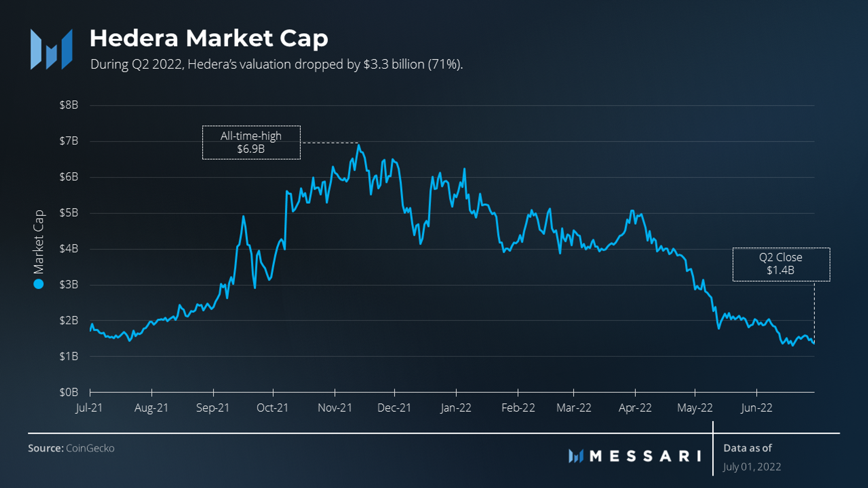Click the Apr-22 x-axis label
Image resolution: width=868 pixels, height=488 pixels.
click(635, 408)
